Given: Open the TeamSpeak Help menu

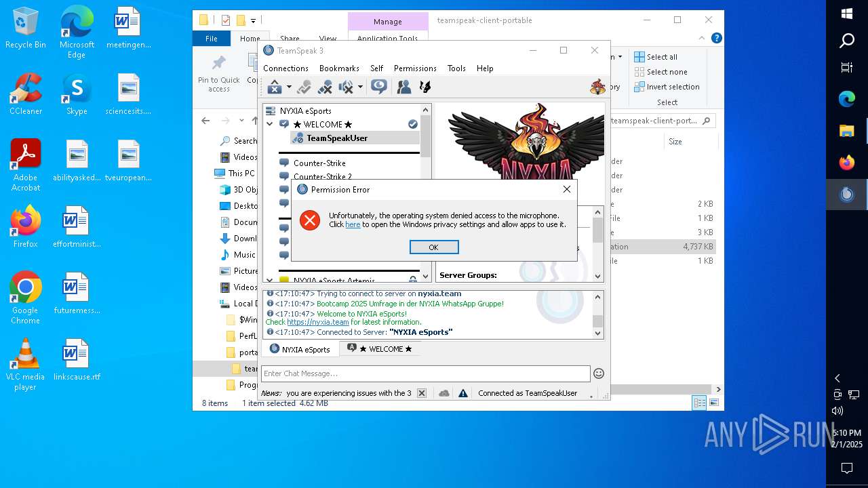Looking at the screenshot, I should point(485,68).
